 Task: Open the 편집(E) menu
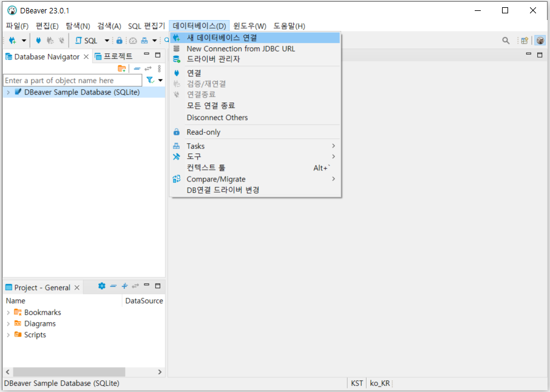(x=47, y=26)
